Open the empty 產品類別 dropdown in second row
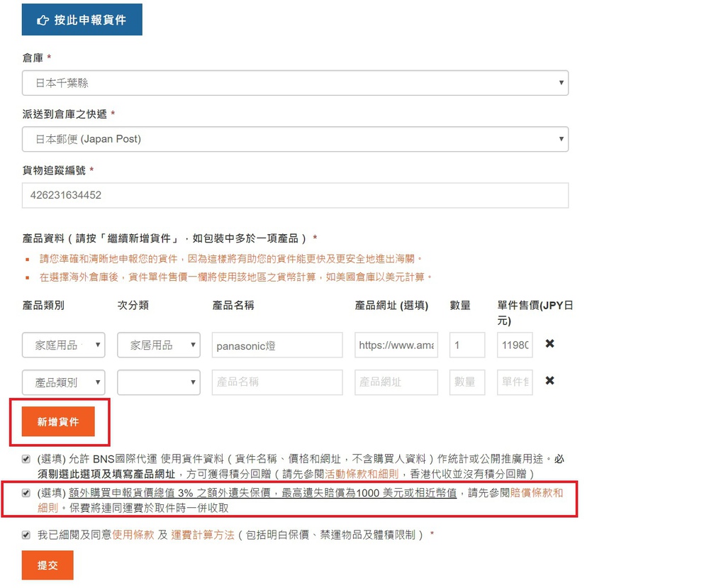726x588 pixels. coord(63,382)
